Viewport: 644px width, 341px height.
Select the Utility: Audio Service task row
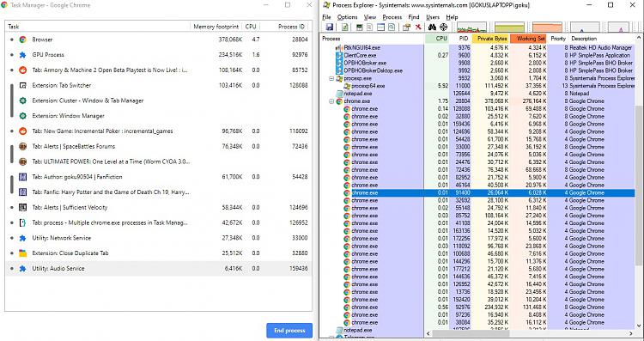click(x=159, y=268)
